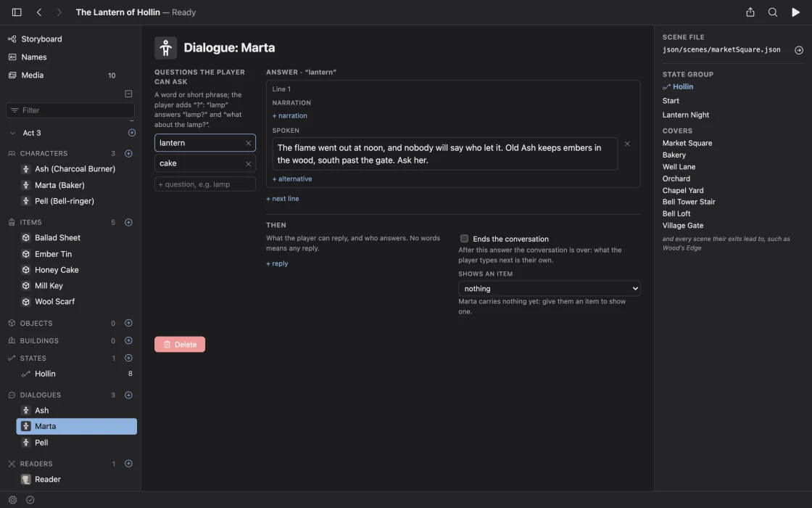Select the Start state
The image size is (812, 508).
tap(671, 101)
